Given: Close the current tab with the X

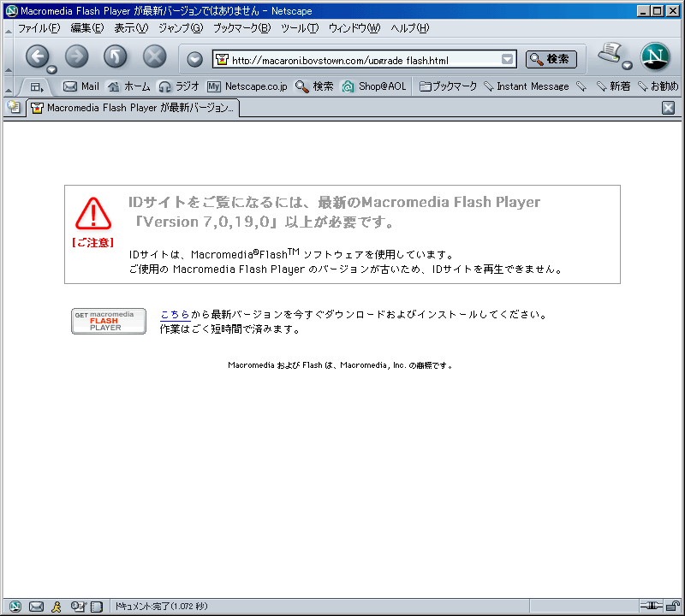Looking at the screenshot, I should 669,108.
